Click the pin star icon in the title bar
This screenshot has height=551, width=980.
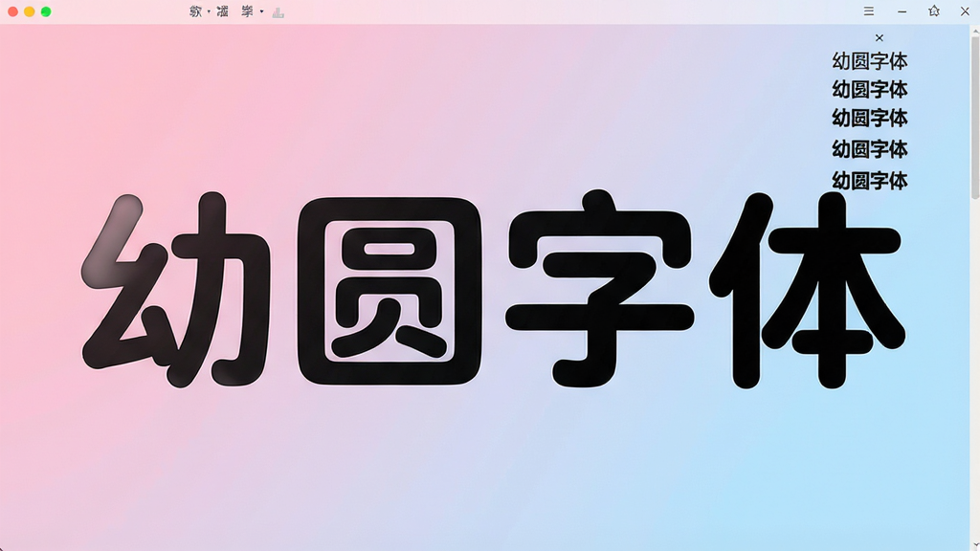pyautogui.click(x=934, y=11)
